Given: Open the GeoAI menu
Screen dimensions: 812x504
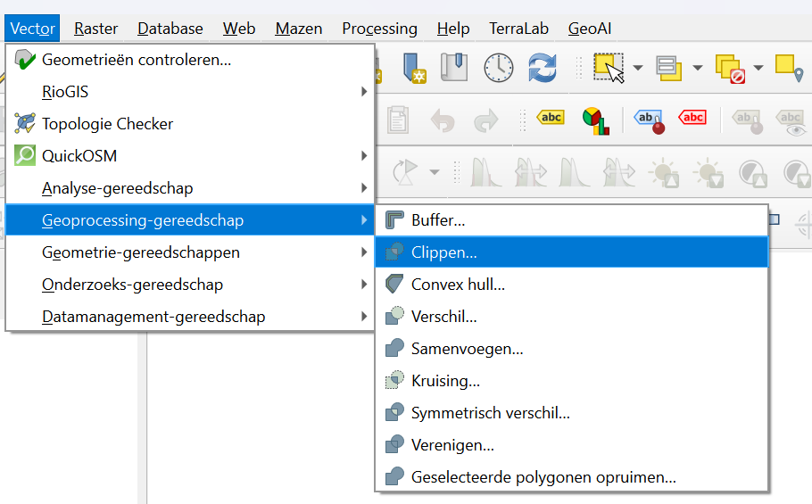Looking at the screenshot, I should coord(590,29).
